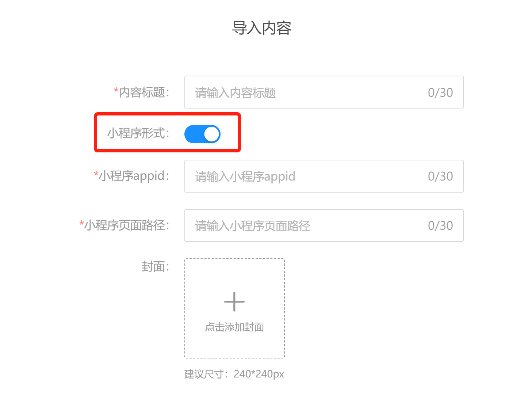Turn off the 小程序形式 switch

tap(202, 134)
